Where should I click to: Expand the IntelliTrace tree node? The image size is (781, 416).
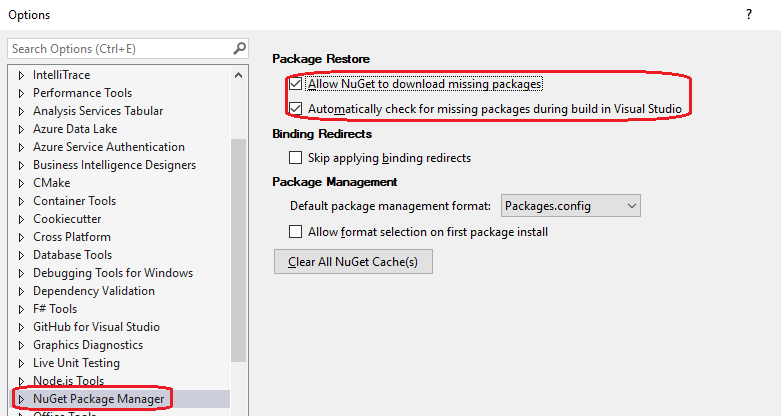pos(21,75)
